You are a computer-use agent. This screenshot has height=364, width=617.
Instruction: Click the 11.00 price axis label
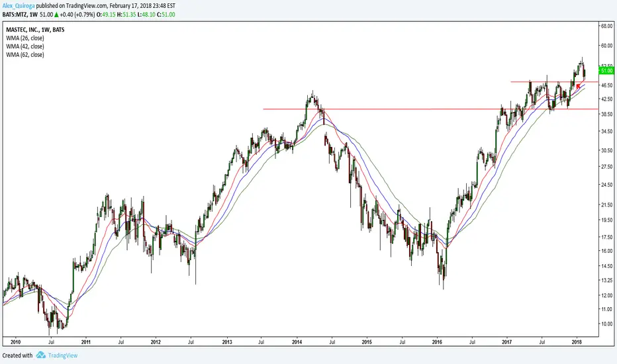click(x=607, y=309)
